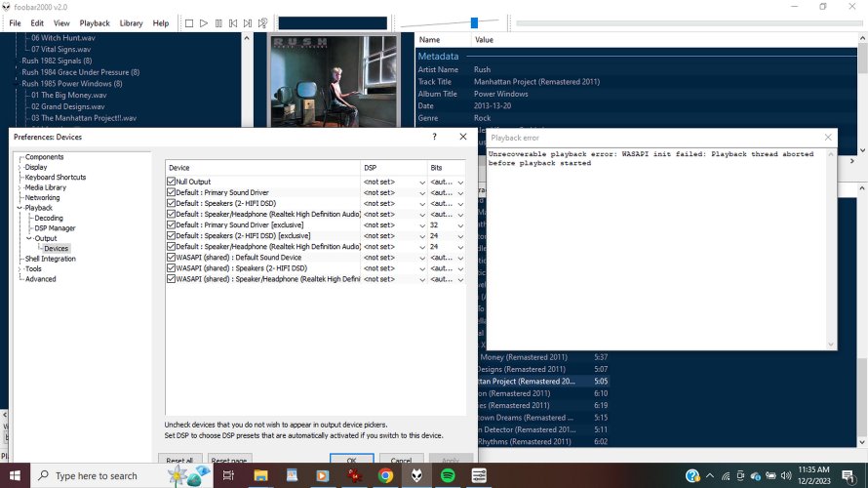Uncheck WASAPI (shared) : Speakers (2- HIFI DSD)
Viewport: 868px width, 488px height.
coord(171,268)
